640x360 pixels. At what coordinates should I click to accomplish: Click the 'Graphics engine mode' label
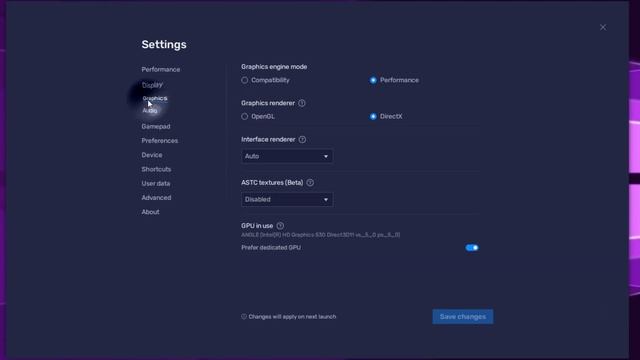point(274,67)
